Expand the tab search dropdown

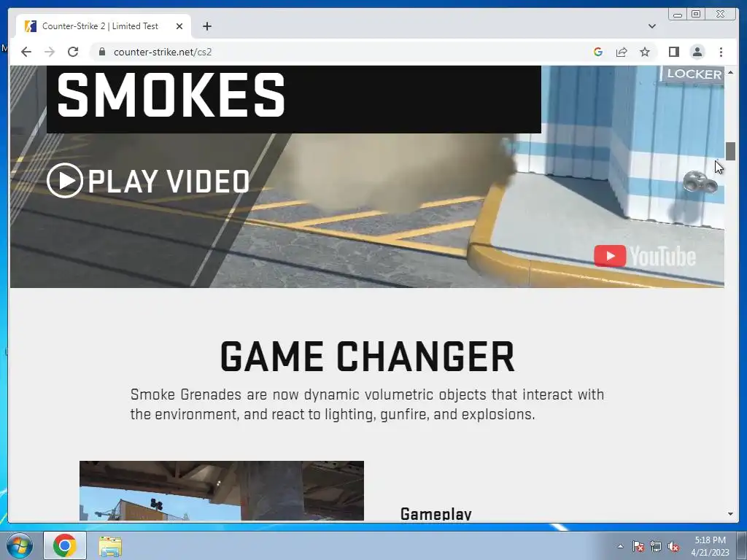click(652, 26)
